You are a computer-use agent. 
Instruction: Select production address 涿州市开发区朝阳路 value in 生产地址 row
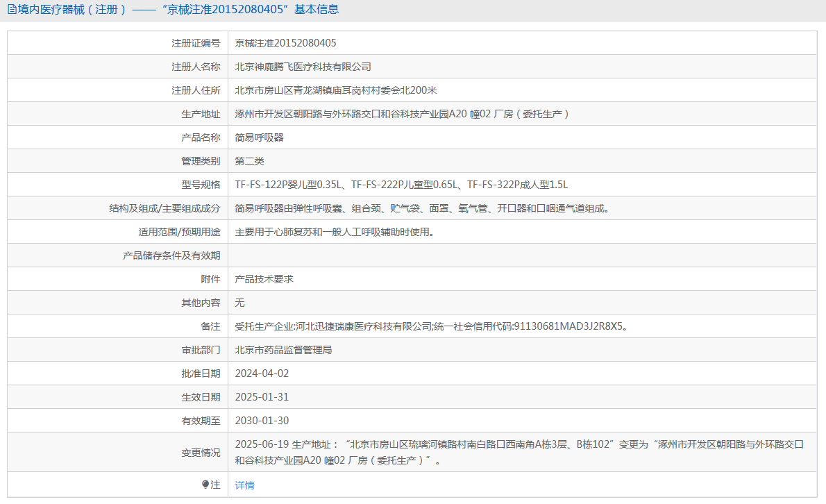click(402, 114)
